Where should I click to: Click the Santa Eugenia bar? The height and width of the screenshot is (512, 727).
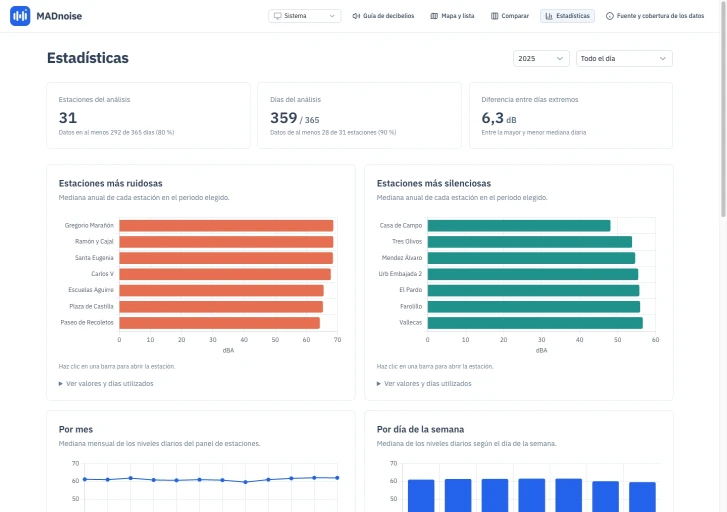click(x=226, y=258)
